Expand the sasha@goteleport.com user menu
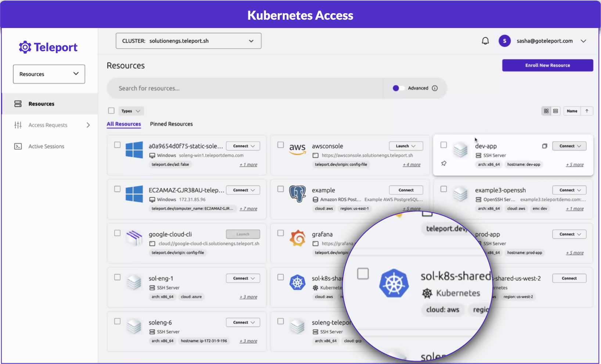601x364 pixels. [x=583, y=41]
